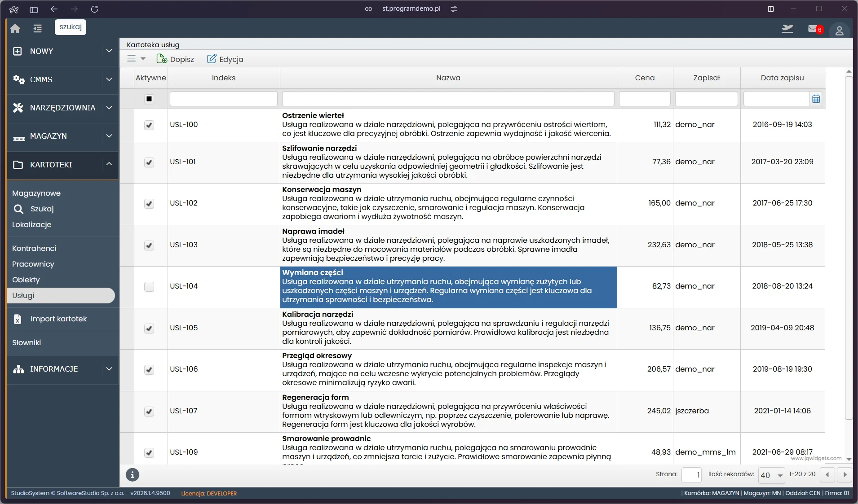
Task: Open Kontrahenci submenu item
Action: point(34,249)
